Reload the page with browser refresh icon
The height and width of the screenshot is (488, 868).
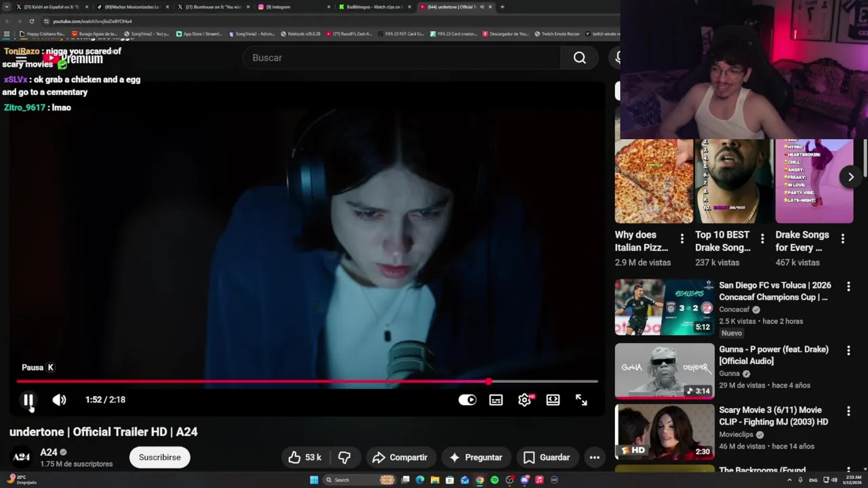[x=31, y=21]
